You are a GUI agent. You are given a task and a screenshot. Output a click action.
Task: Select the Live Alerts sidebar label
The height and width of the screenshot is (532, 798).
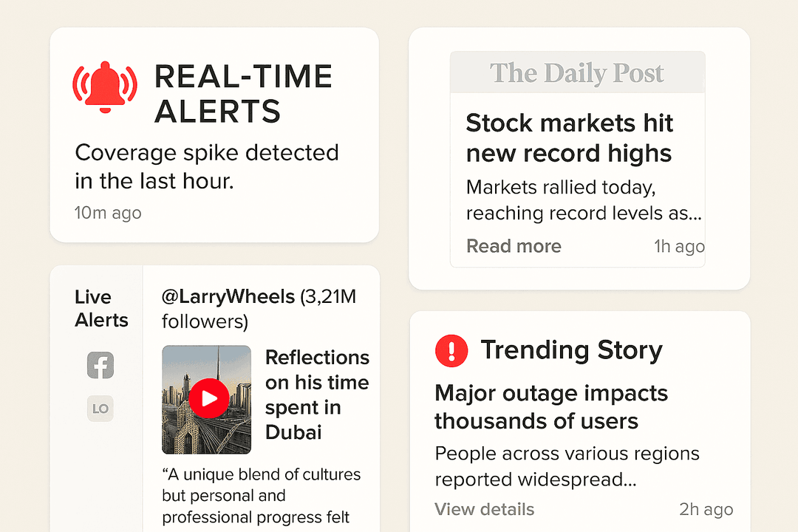[101, 308]
